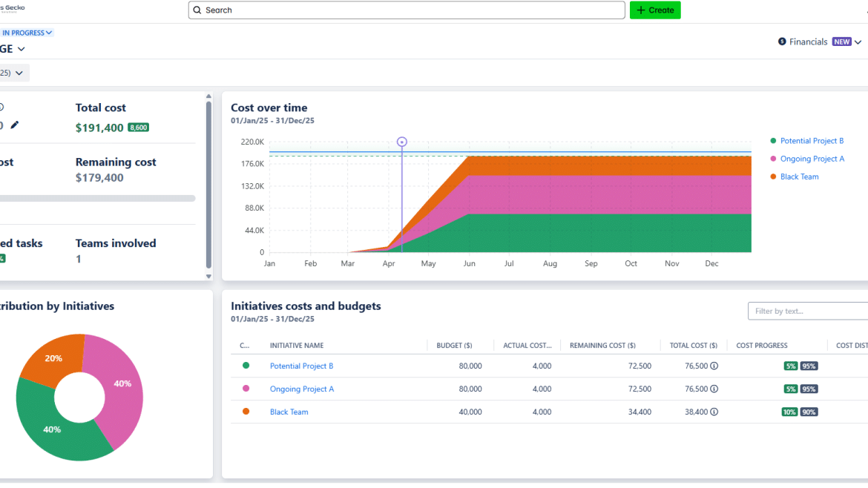Toggle Ongoing Project A series in chart legend

click(812, 159)
